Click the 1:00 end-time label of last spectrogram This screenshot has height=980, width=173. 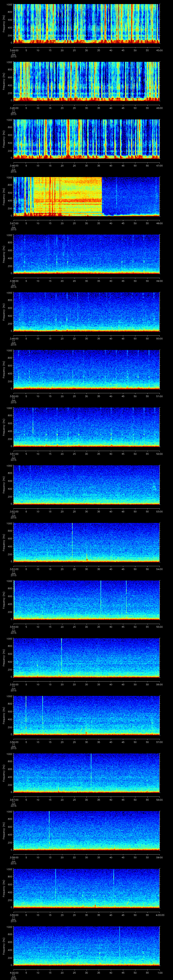160,972
